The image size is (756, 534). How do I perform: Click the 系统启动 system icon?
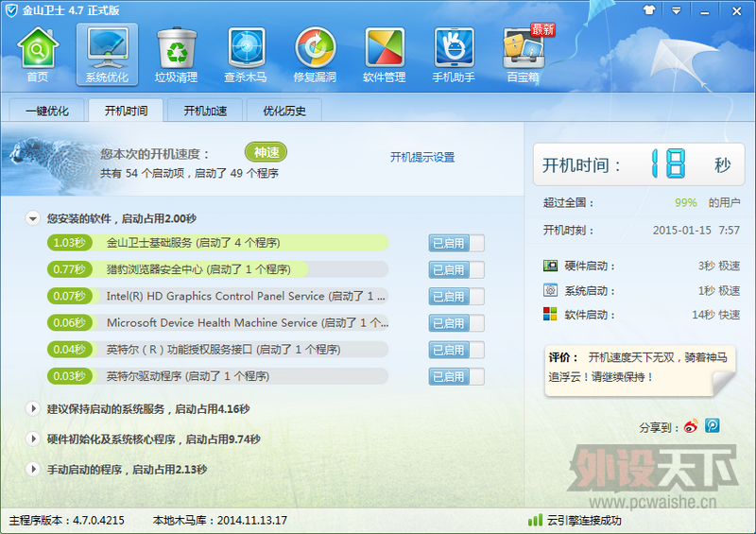tap(550, 290)
